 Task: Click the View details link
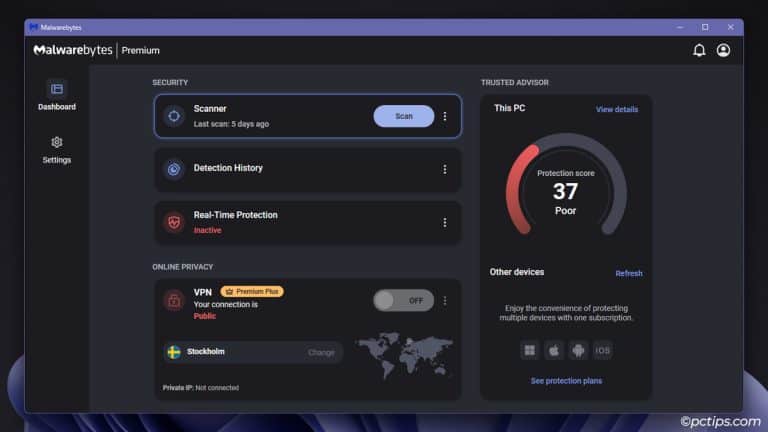point(616,109)
